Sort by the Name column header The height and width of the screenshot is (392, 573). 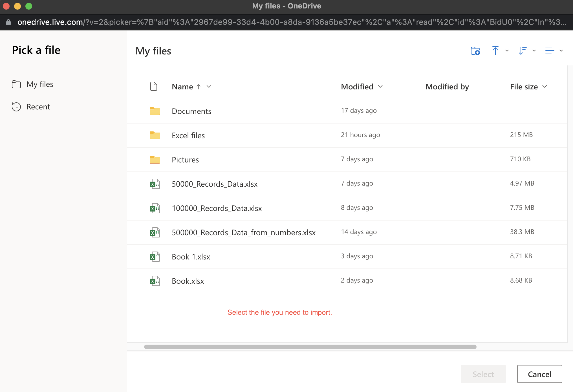click(182, 87)
